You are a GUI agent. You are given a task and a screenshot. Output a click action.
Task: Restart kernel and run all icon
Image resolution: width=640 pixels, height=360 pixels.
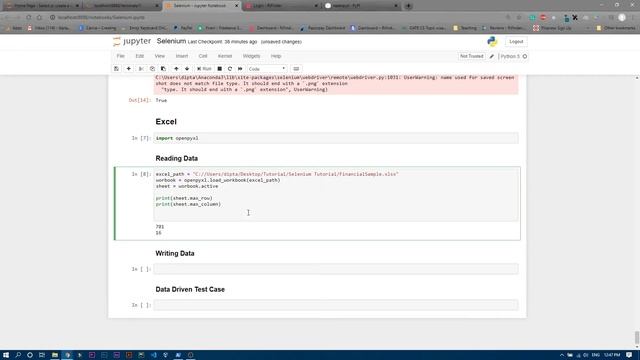[x=240, y=69]
